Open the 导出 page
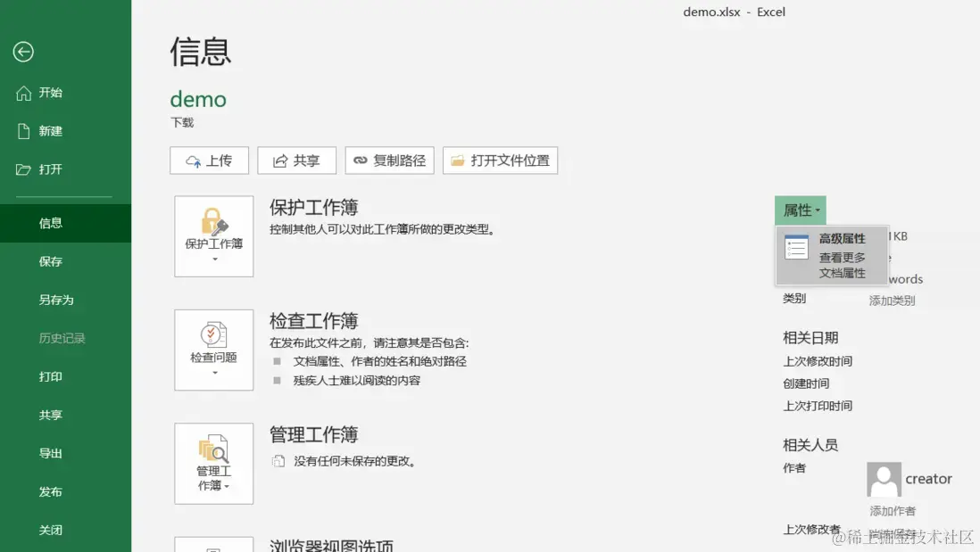The height and width of the screenshot is (552, 980). 66,453
